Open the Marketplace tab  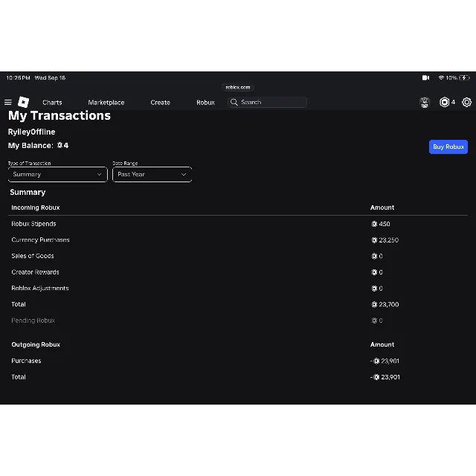(x=106, y=103)
